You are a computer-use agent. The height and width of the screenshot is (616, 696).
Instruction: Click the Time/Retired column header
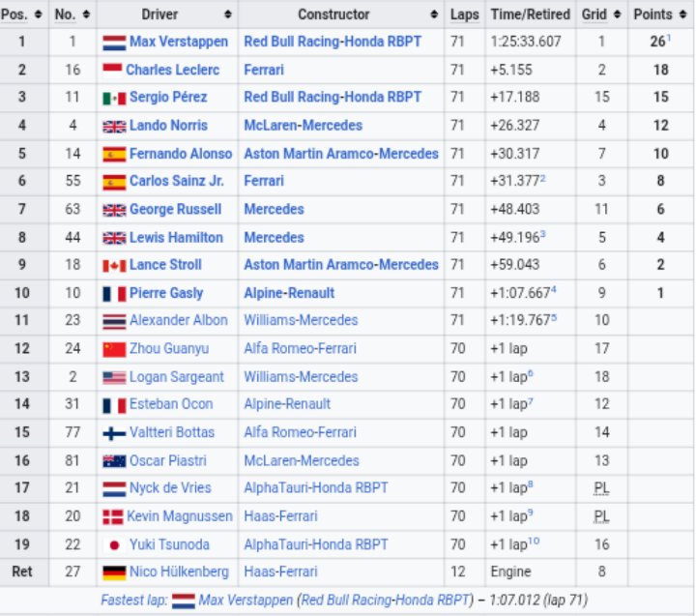pyautogui.click(x=531, y=15)
